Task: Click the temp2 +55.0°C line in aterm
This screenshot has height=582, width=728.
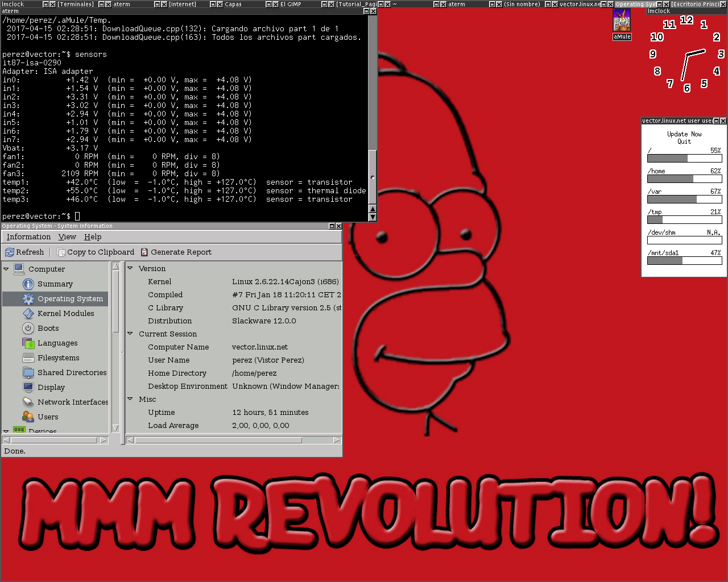Action: point(184,190)
